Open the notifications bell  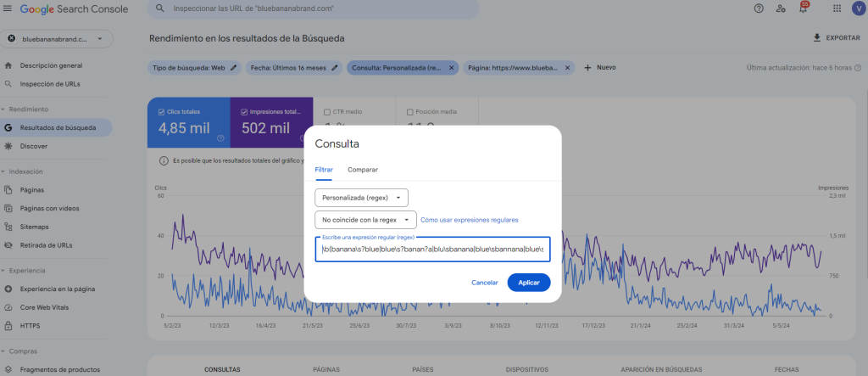point(803,8)
